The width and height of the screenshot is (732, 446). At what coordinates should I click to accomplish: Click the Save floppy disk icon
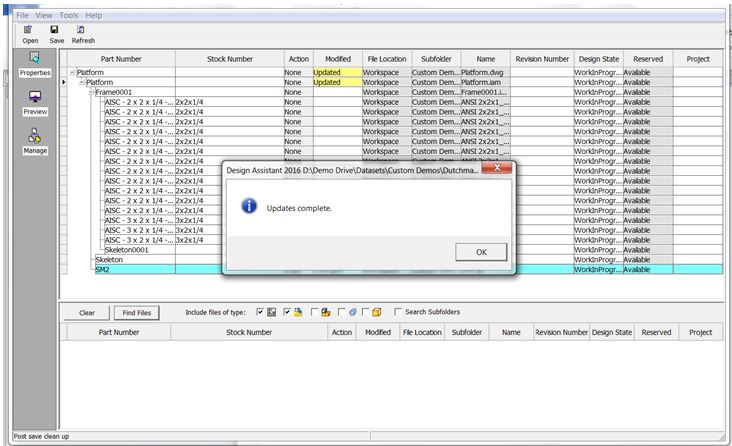54,30
